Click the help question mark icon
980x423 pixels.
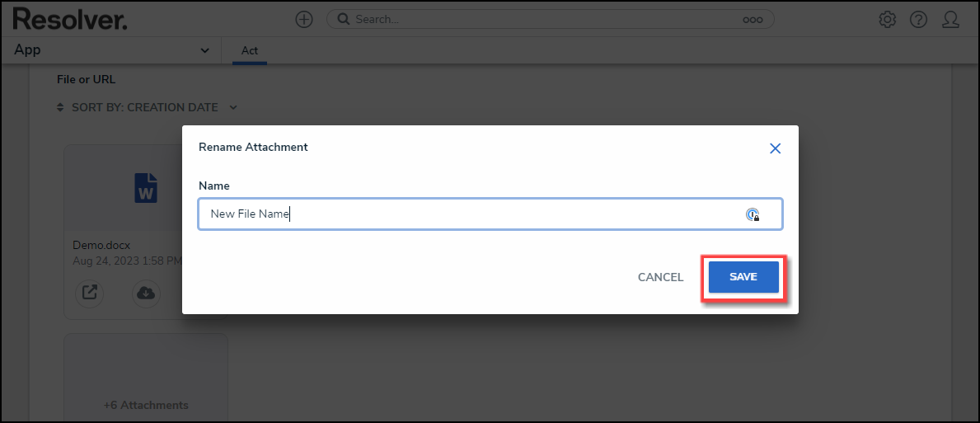919,19
